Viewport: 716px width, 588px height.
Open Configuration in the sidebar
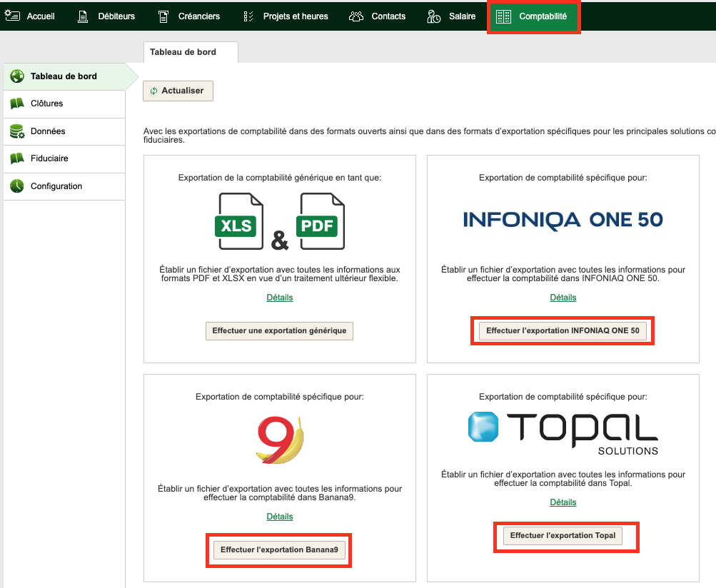[x=64, y=186]
